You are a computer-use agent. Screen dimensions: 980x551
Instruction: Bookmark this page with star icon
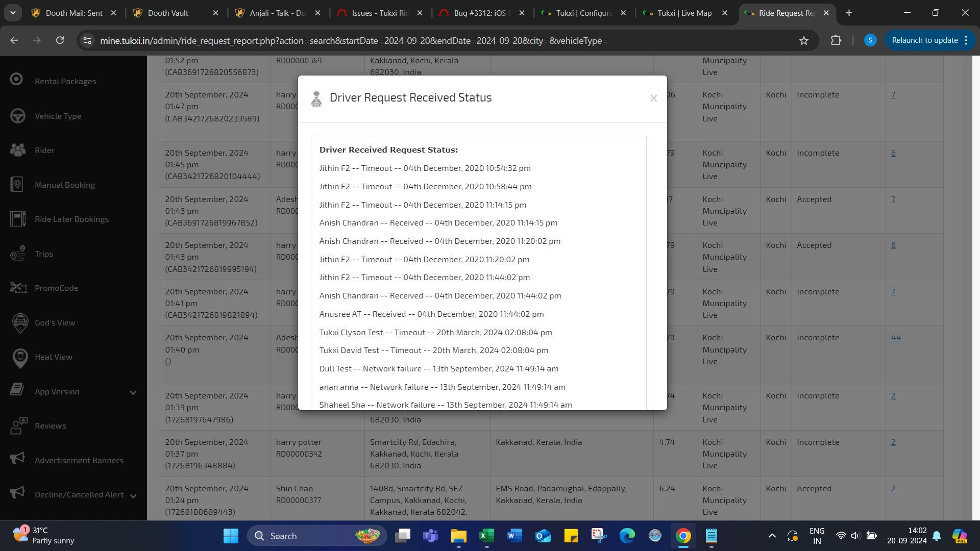pos(804,41)
